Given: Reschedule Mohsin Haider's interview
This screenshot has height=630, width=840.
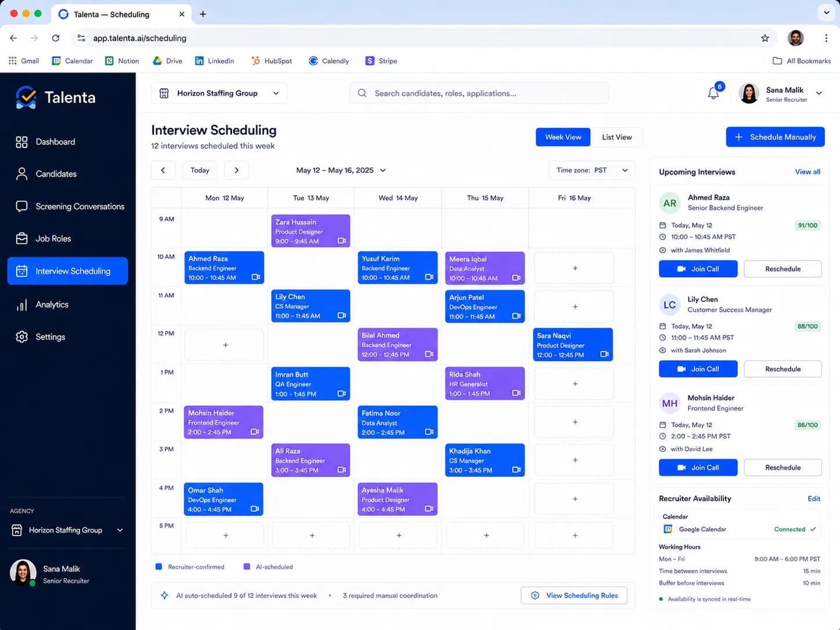Looking at the screenshot, I should click(x=783, y=468).
